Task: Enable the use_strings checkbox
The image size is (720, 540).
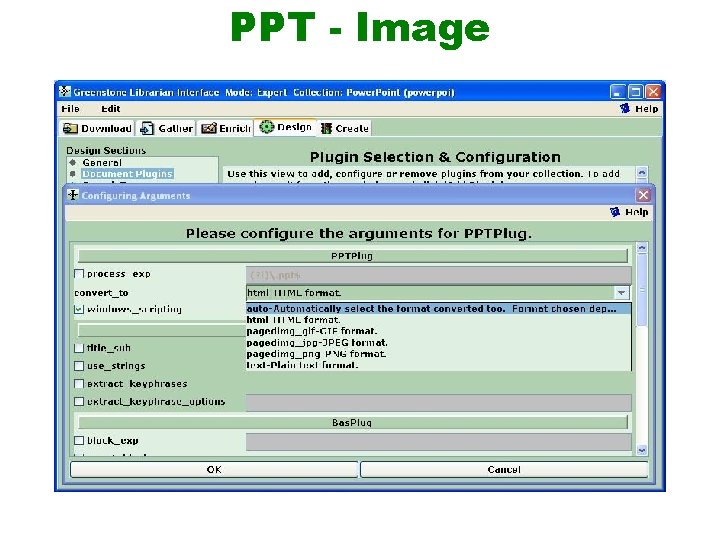Action: (79, 366)
